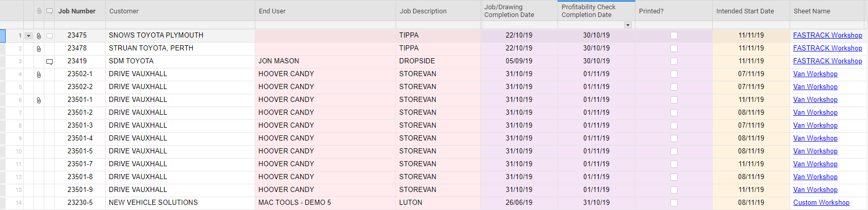The image size is (868, 210).
Task: Open attachment paperclip on job 23501-1
Action: pos(39,100)
